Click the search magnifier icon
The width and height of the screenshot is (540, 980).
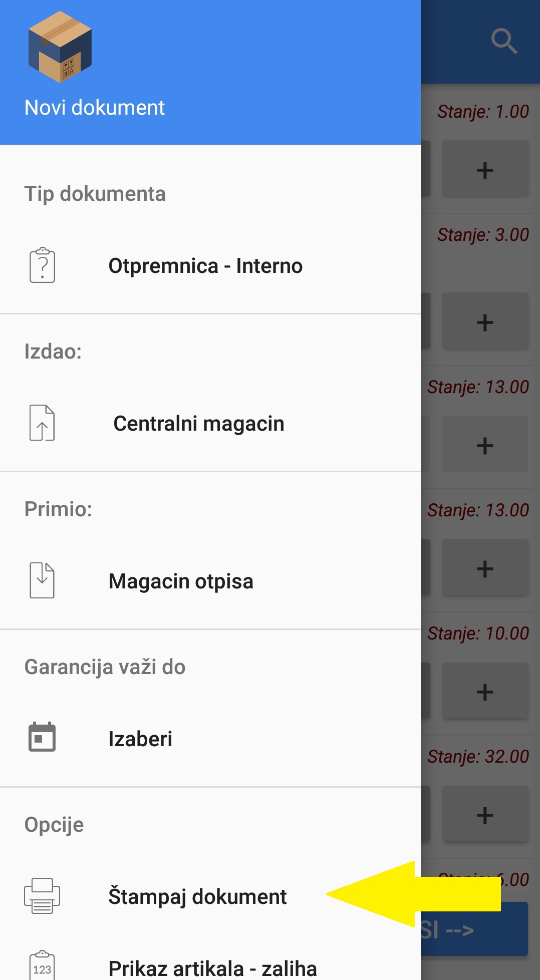pyautogui.click(x=503, y=41)
